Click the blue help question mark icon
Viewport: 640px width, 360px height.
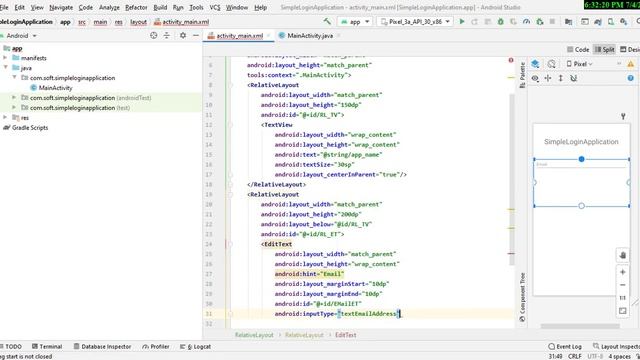[631, 78]
